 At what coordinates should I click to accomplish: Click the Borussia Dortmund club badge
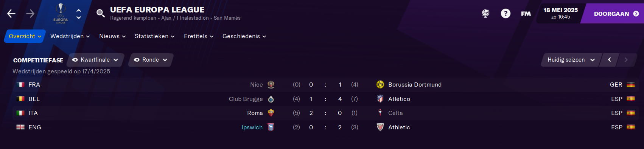[380, 85]
